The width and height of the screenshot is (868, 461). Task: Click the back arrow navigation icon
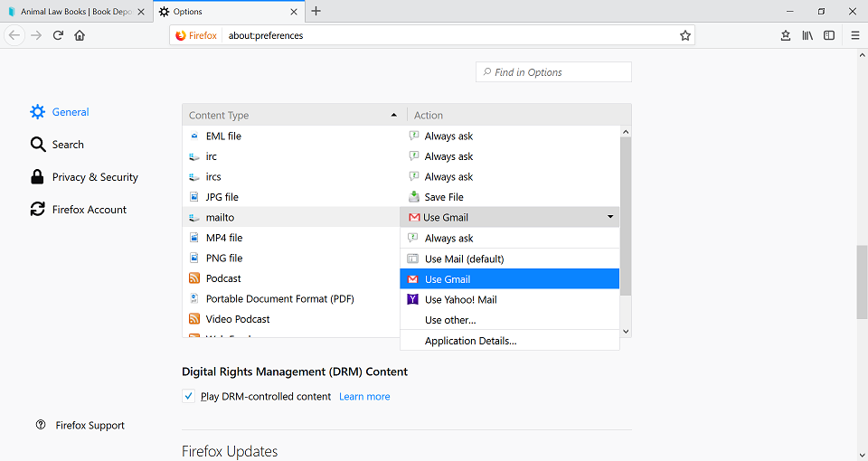point(14,35)
